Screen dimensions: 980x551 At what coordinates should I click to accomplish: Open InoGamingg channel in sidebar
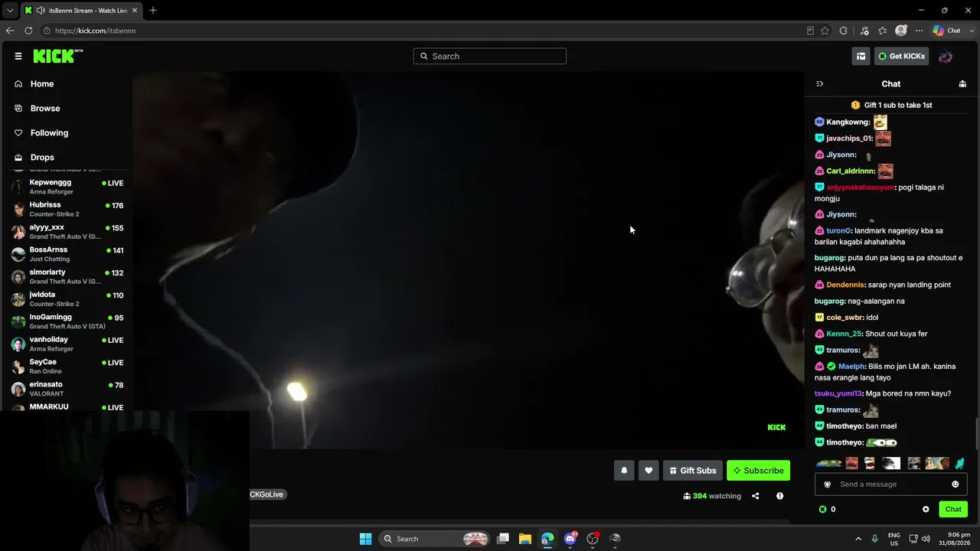(67, 321)
